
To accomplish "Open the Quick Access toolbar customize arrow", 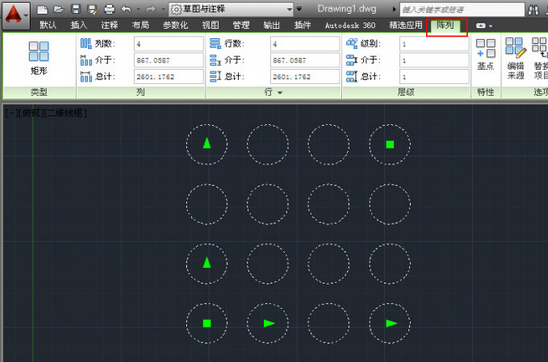I will click(x=299, y=9).
